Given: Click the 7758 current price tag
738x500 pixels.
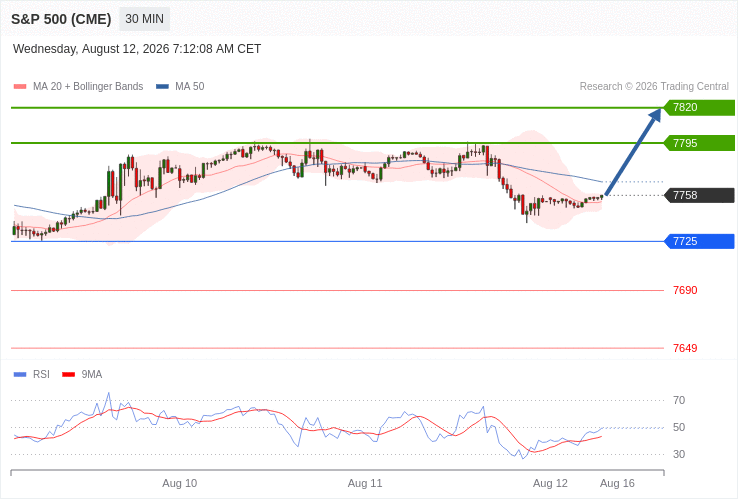Looking at the screenshot, I should [x=699, y=195].
